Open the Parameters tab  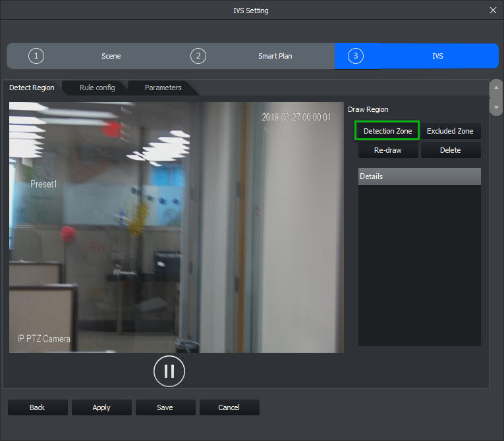(163, 88)
